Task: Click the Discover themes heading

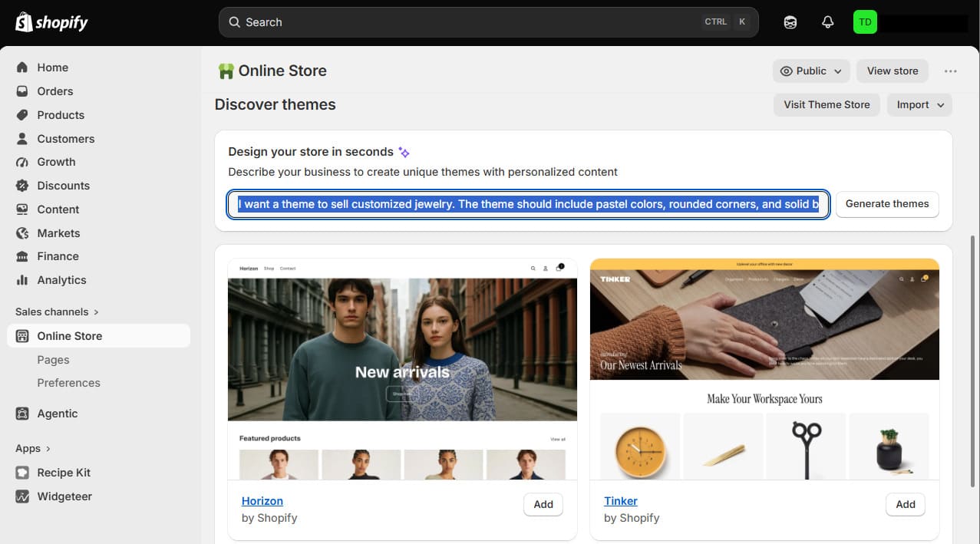Action: pos(275,104)
